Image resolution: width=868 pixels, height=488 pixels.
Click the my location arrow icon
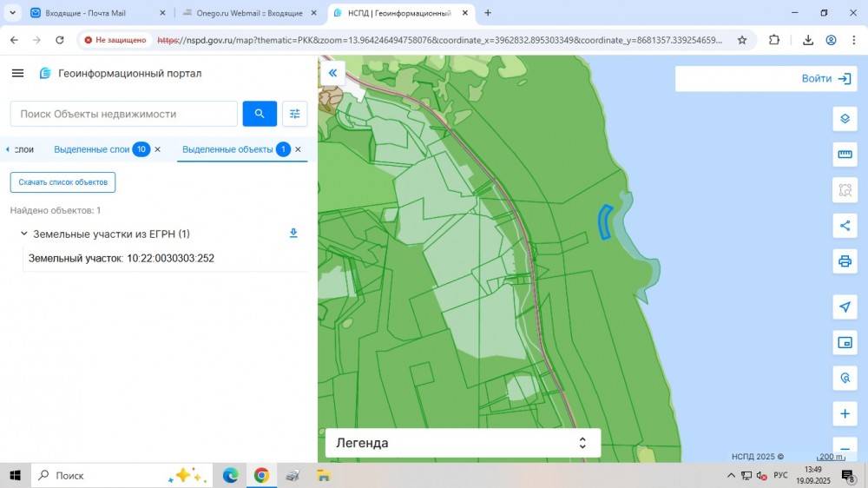tap(845, 307)
